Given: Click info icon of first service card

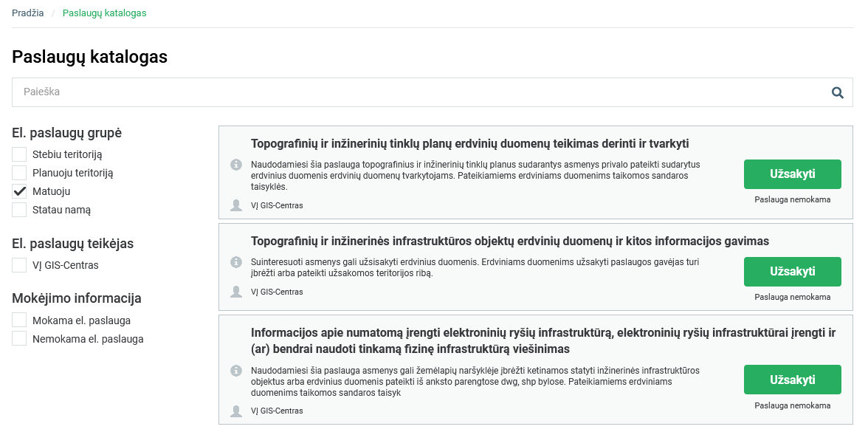Looking at the screenshot, I should (x=236, y=165).
